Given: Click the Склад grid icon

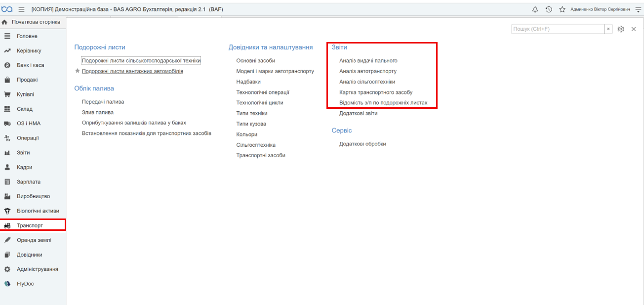Looking at the screenshot, I should (7, 109).
